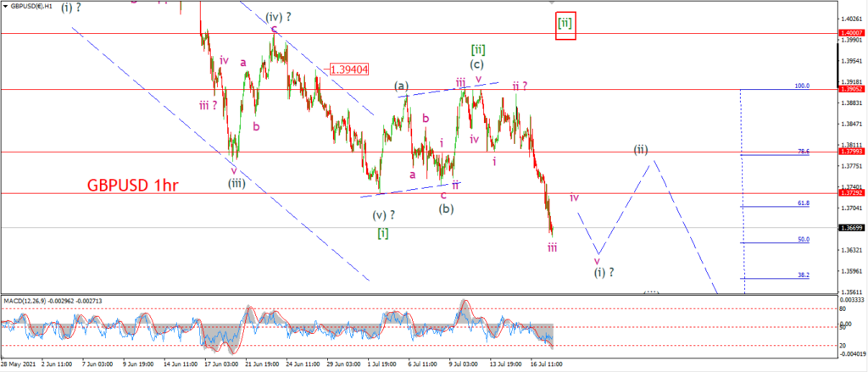The image size is (868, 372).
Task: Select the magenta iii label at price low
Action: point(552,247)
